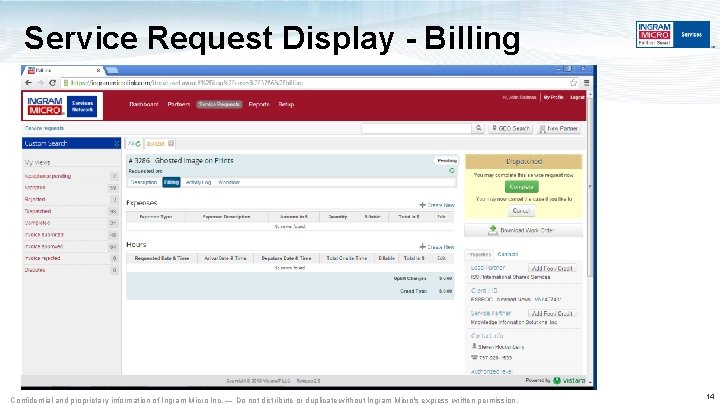Viewport: 720px width, 405px height.
Task: Go back with the browser back arrow
Action: (28, 83)
